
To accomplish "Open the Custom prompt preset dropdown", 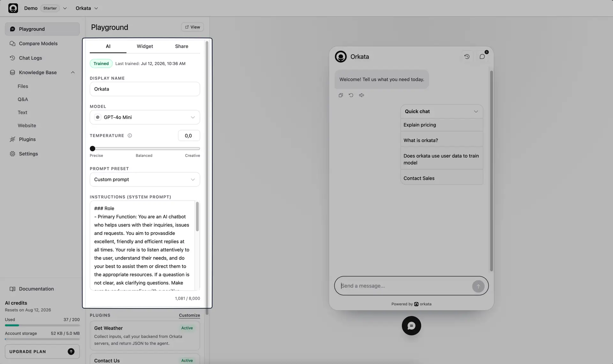I will click(145, 179).
